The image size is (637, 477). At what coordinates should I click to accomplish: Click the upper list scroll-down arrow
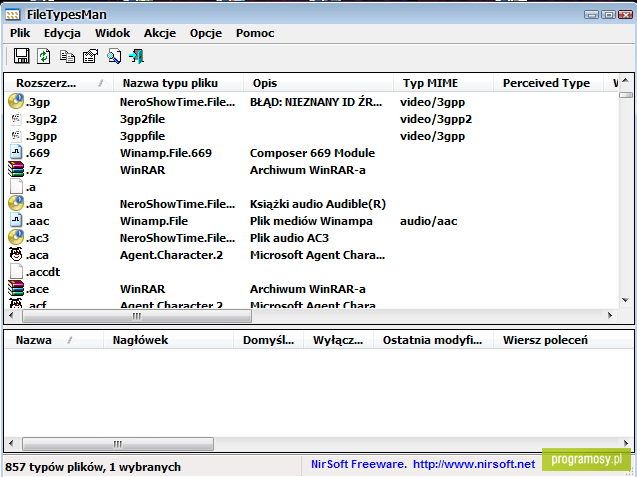tap(626, 300)
